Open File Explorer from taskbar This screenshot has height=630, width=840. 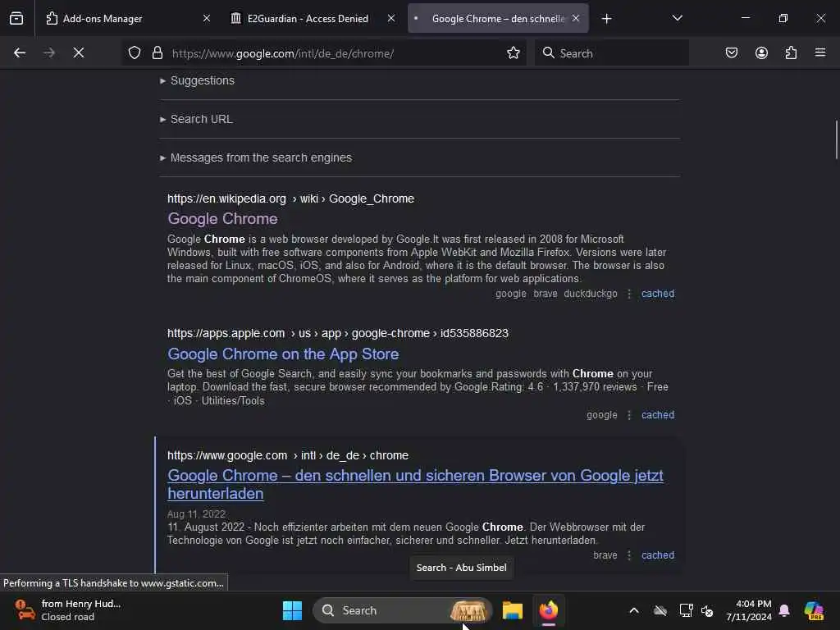512,610
